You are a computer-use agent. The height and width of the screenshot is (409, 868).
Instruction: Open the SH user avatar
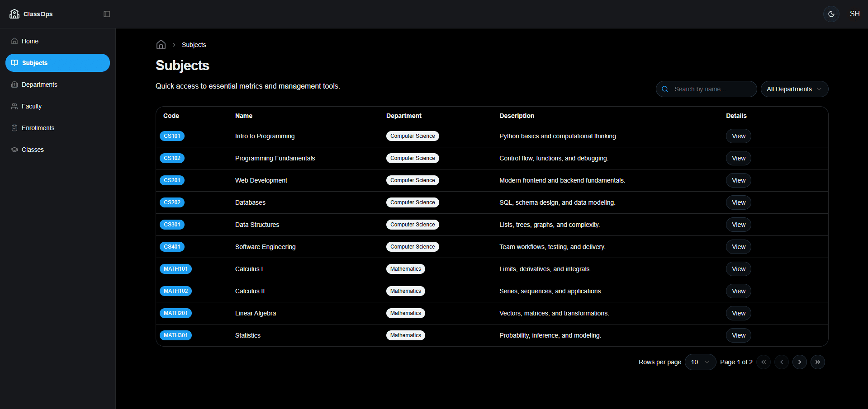tap(855, 14)
